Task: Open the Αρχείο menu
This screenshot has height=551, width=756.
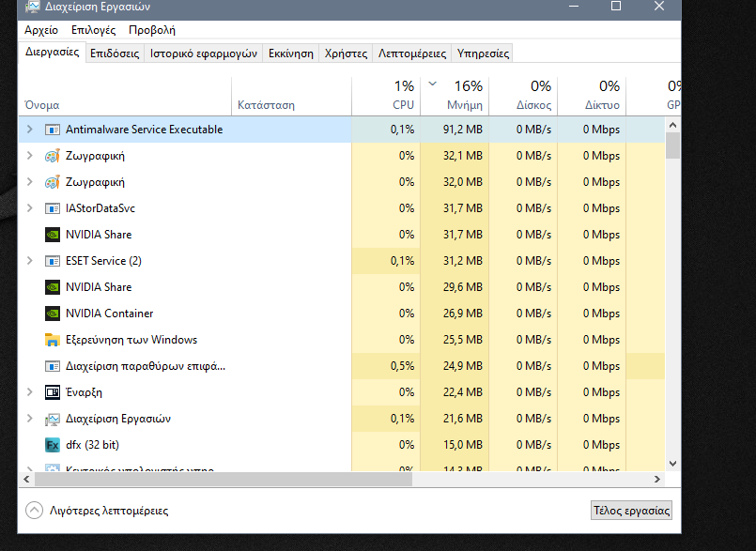Action: [41, 30]
